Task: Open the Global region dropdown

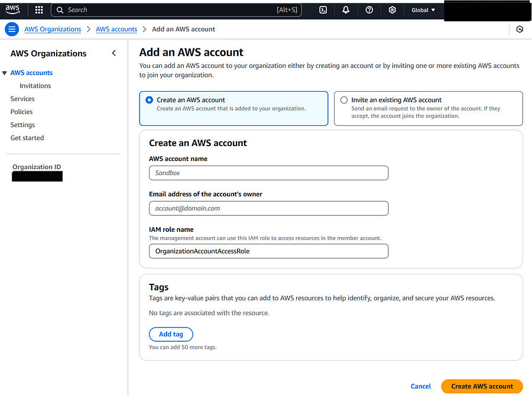Action: 423,10
